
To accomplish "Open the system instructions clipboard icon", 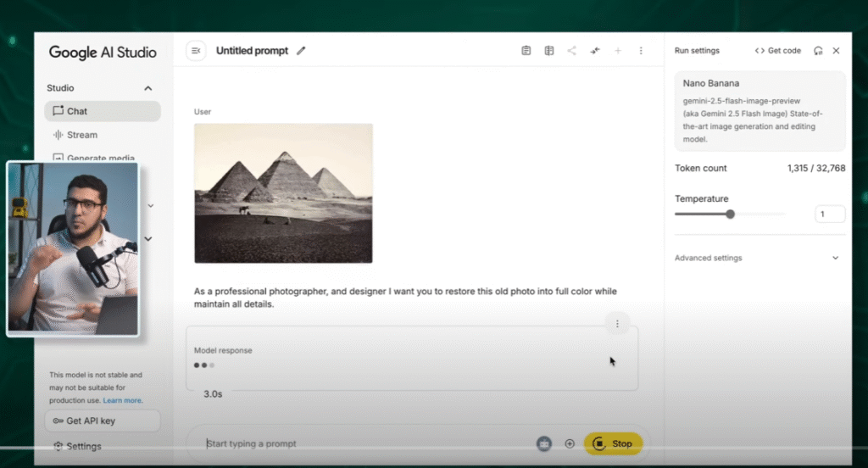I will 526,51.
